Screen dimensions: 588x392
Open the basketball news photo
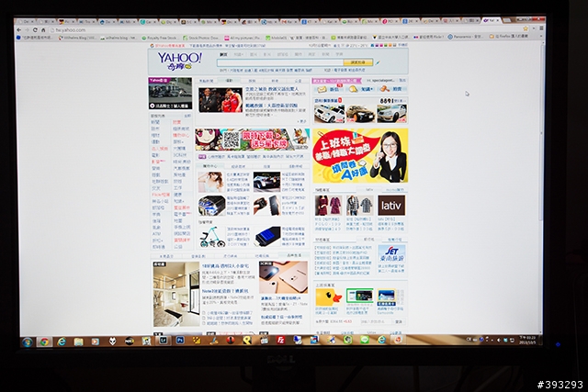(x=220, y=100)
